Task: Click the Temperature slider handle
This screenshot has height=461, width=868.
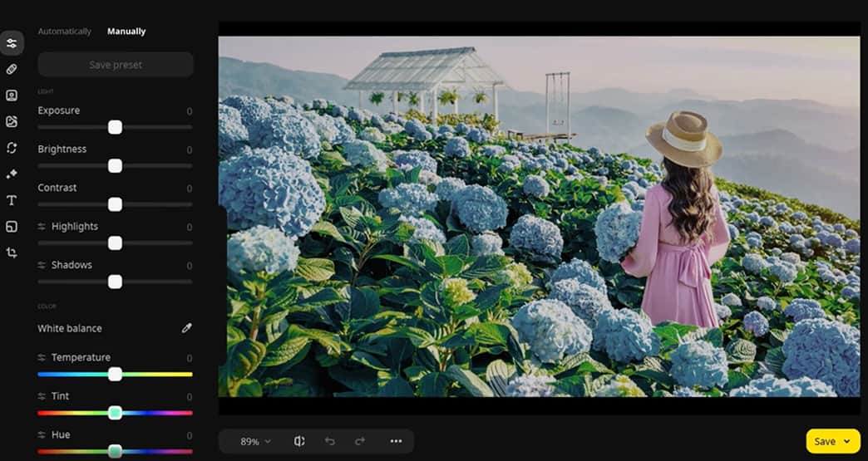Action: (x=115, y=375)
